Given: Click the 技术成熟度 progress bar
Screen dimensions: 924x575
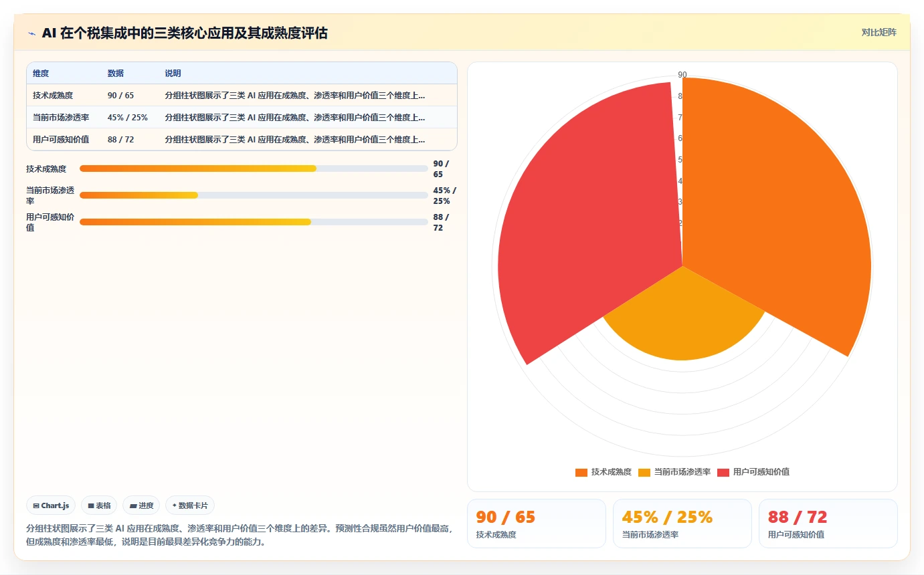Looking at the screenshot, I should 254,168.
